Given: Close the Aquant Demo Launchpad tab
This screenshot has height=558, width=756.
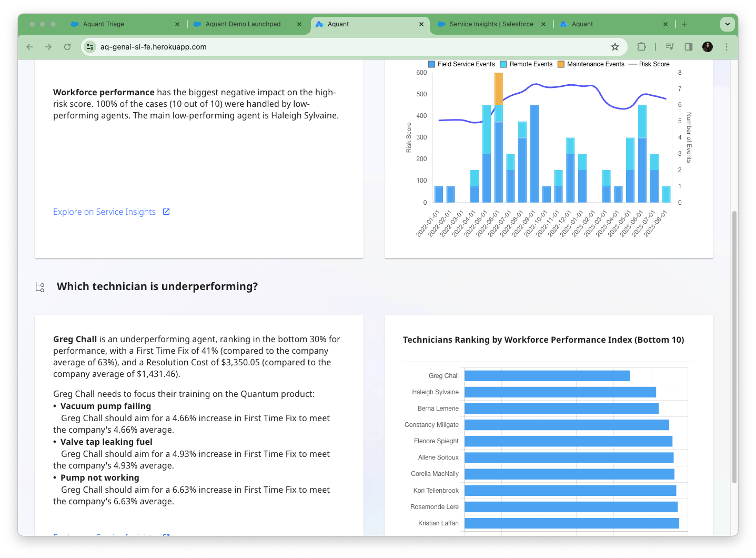Looking at the screenshot, I should 299,24.
